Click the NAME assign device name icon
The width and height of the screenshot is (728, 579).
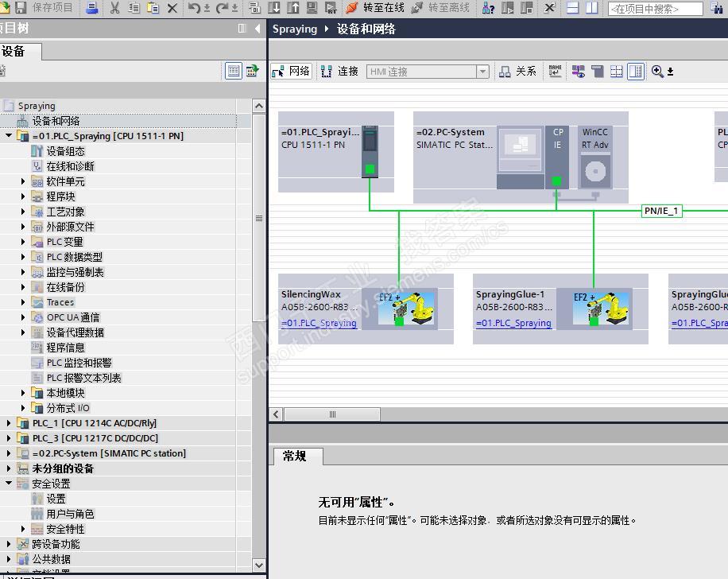[555, 71]
